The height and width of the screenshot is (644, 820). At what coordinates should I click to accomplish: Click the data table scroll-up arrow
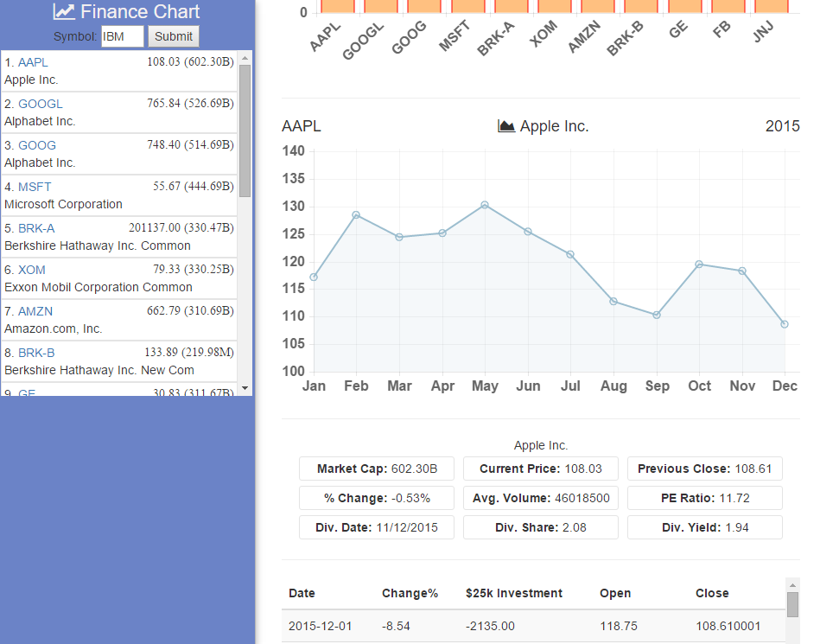point(792,585)
